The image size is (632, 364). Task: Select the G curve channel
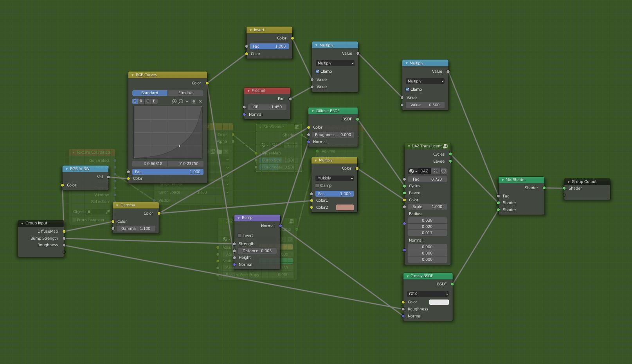[148, 101]
